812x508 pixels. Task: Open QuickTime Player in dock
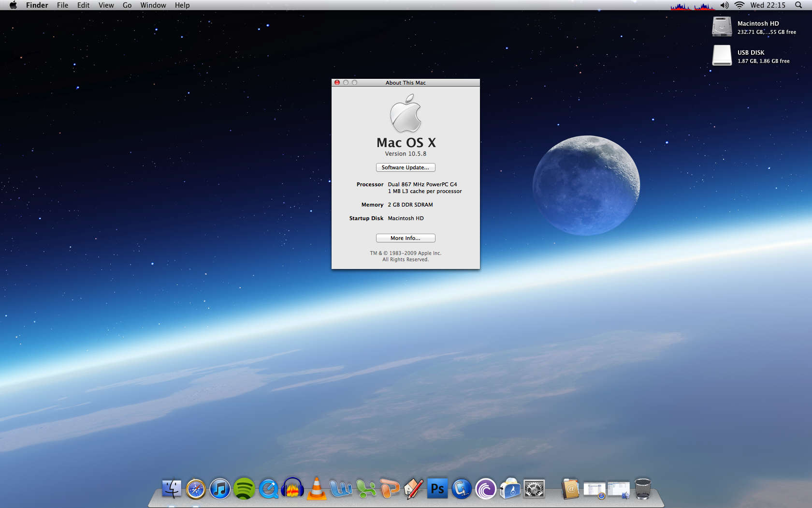coord(268,489)
